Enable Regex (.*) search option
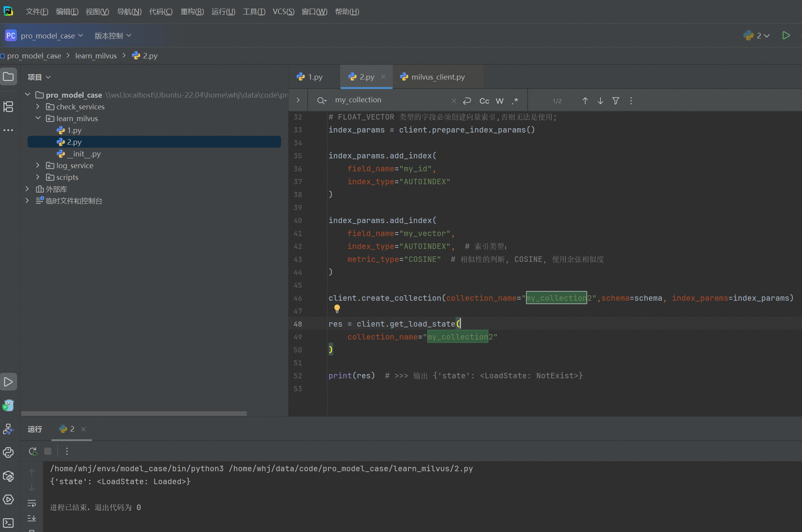Screen dimensions: 802x532 click(x=515, y=101)
